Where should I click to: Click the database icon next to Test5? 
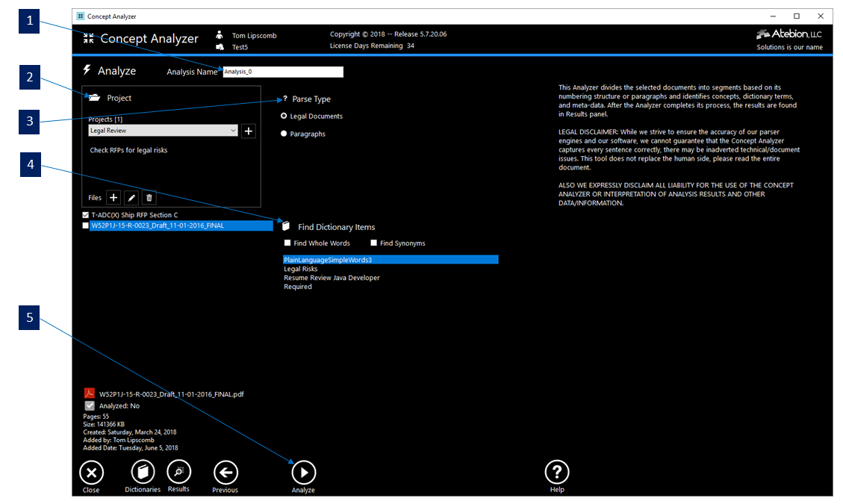(220, 47)
